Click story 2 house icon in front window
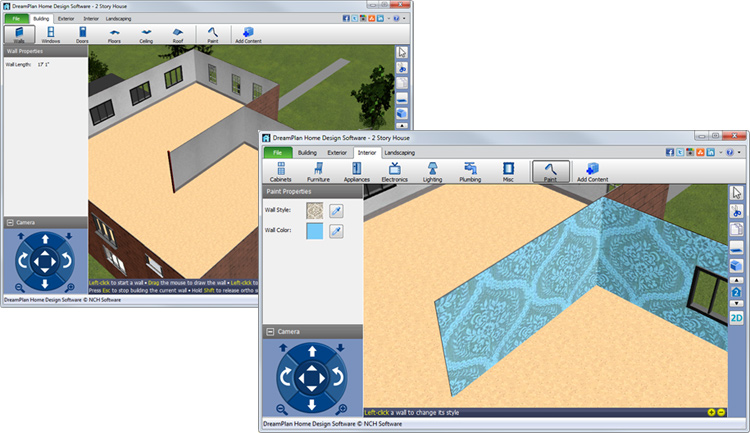The image size is (750, 433). tap(737, 292)
